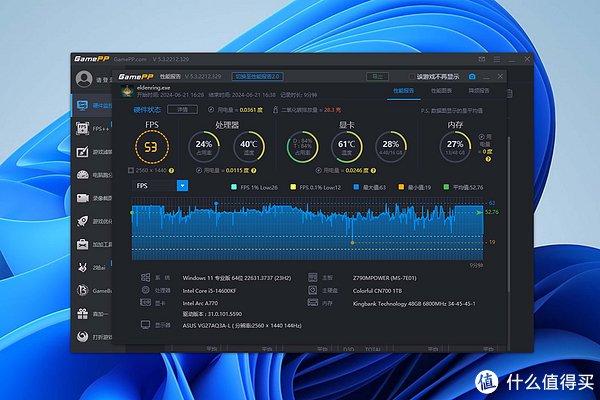Open the video camera recording icon in sidebar
The width and height of the screenshot is (600, 400).
(83, 198)
